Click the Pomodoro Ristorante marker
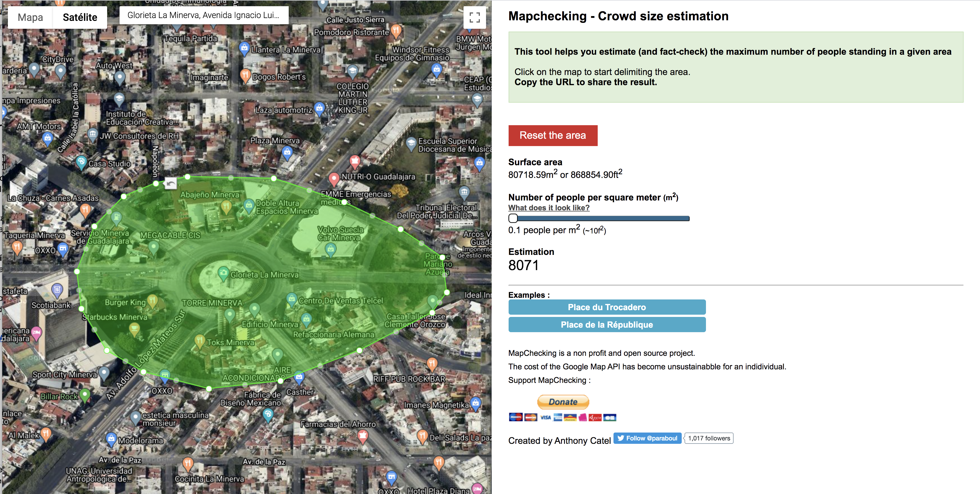980x494 pixels. pyautogui.click(x=396, y=31)
